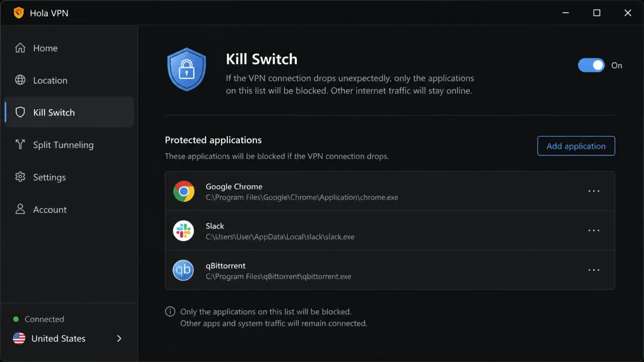Turn off the Kill Switch toggle
Image resolution: width=644 pixels, height=362 pixels.
[x=591, y=65]
